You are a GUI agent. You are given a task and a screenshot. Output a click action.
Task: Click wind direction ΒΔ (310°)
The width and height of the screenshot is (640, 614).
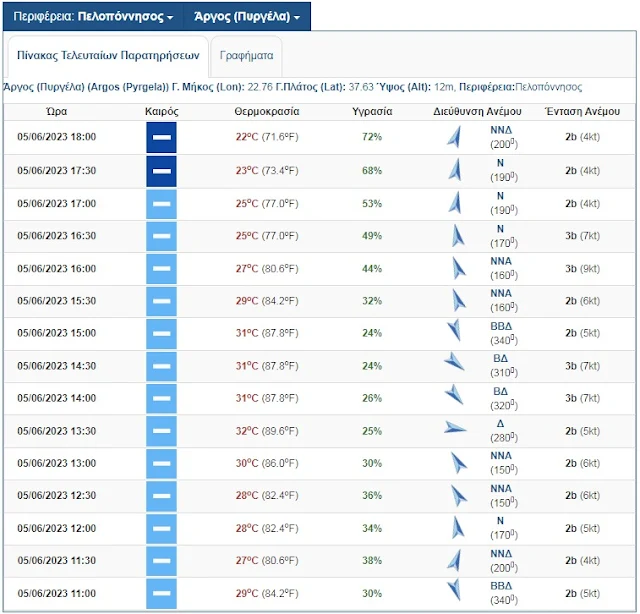pyautogui.click(x=504, y=366)
